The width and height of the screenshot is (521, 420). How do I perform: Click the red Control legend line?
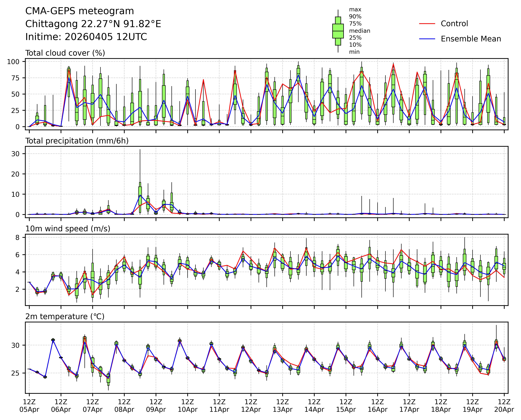point(427,24)
